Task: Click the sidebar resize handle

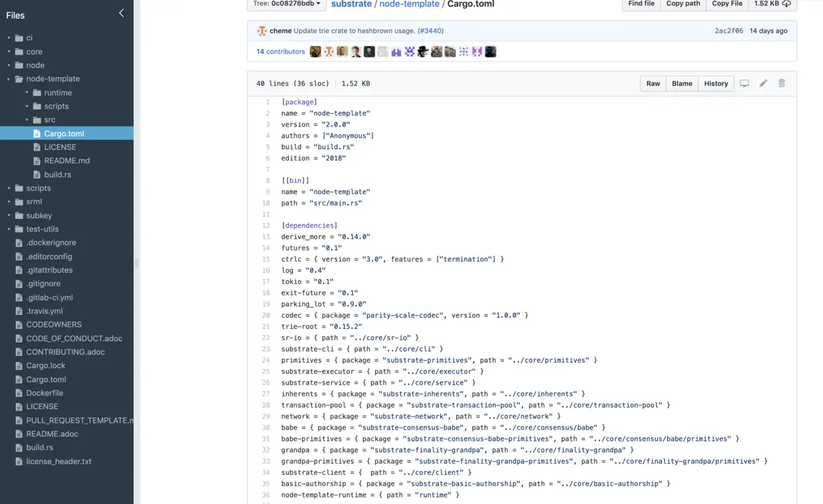Action: (136, 263)
